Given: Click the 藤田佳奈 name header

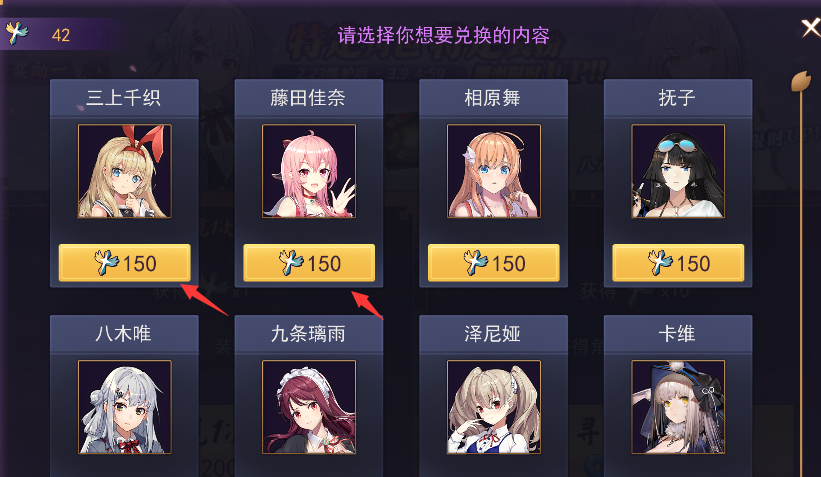Looking at the screenshot, I should (309, 98).
